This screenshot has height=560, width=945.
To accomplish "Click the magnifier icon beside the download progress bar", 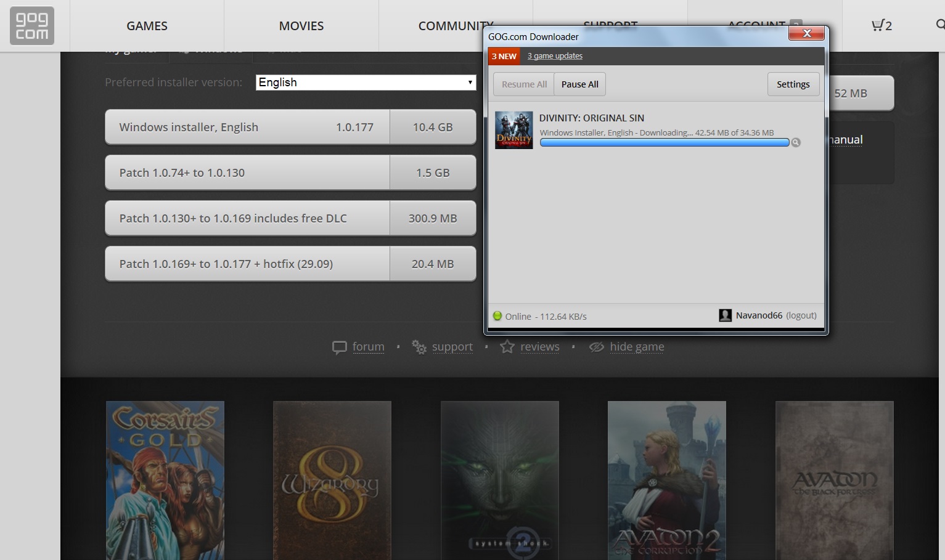I will (x=796, y=142).
